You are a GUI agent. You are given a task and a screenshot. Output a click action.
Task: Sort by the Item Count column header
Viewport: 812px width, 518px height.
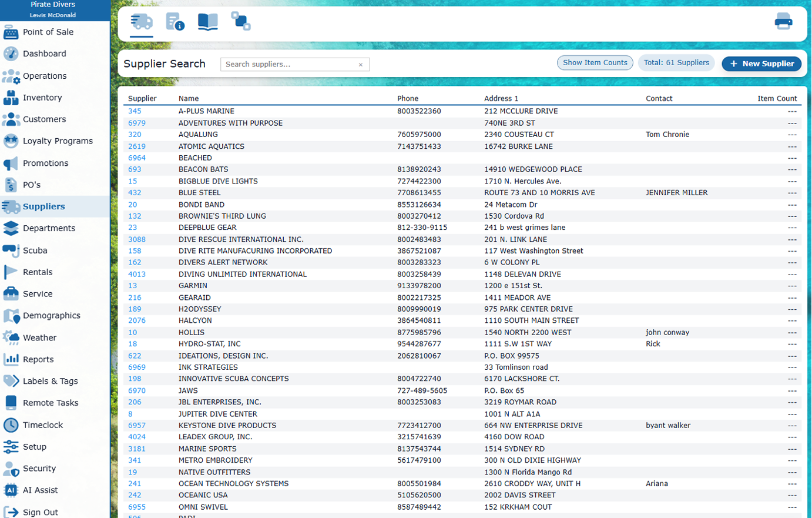click(777, 99)
